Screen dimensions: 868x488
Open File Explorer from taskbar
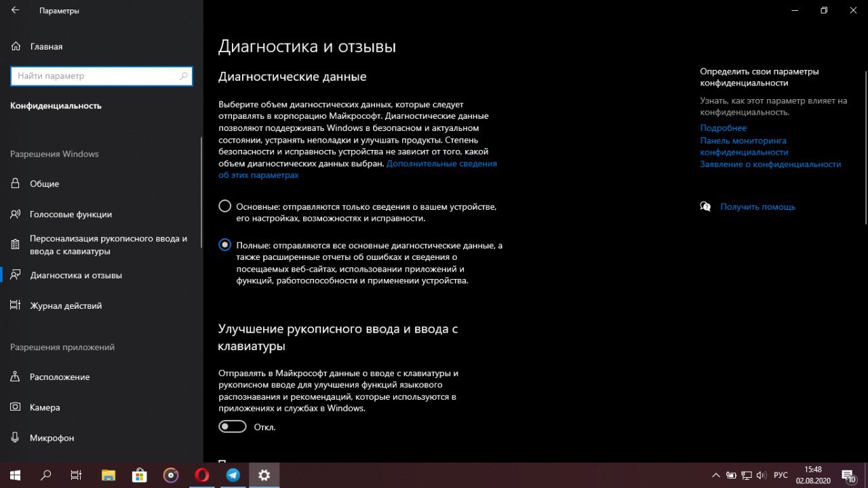pyautogui.click(x=108, y=475)
